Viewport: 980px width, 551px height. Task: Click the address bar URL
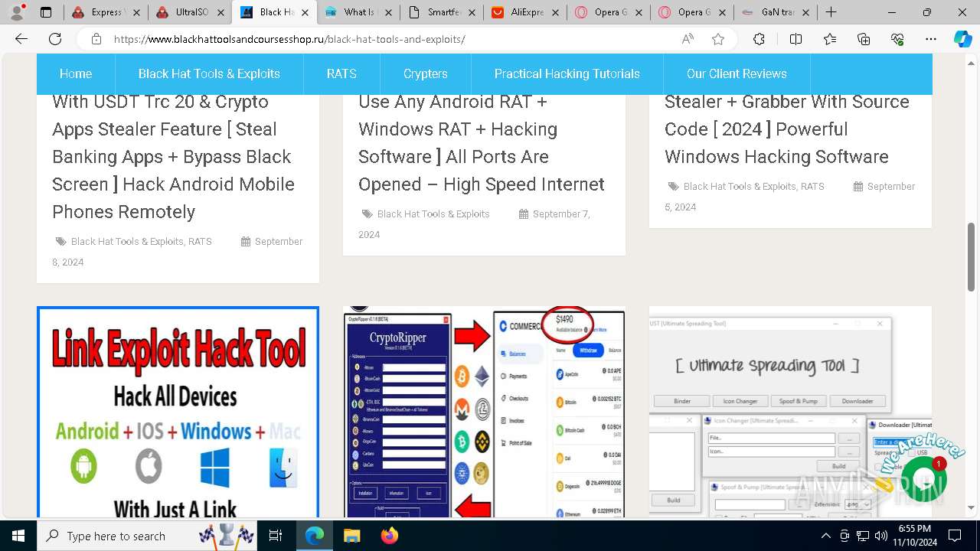point(289,39)
